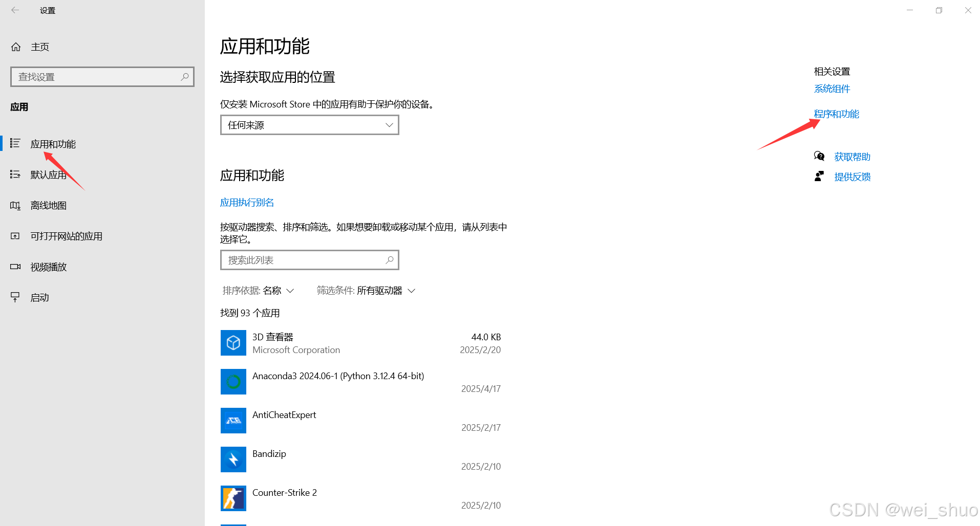Click the back arrow in Settings title bar
Viewport: 980px width, 526px height.
tap(15, 10)
